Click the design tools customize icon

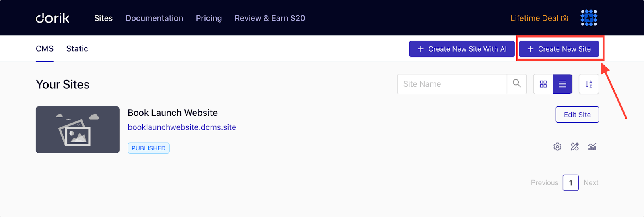click(x=574, y=147)
